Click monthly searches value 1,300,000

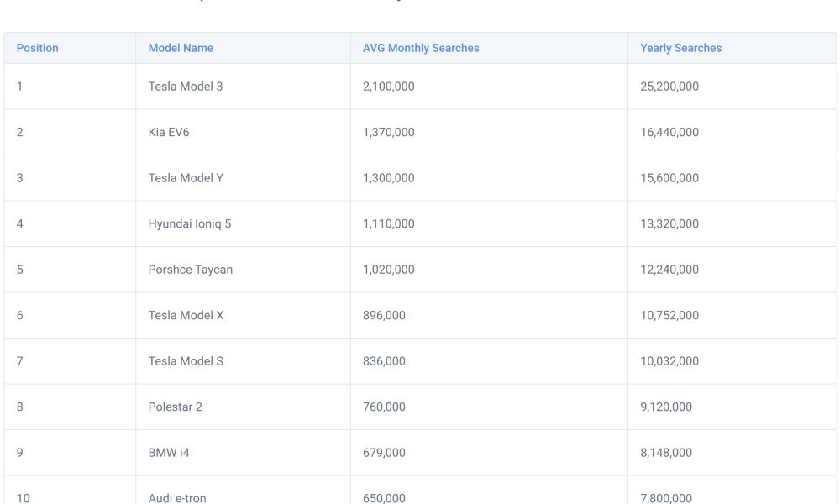tap(388, 178)
